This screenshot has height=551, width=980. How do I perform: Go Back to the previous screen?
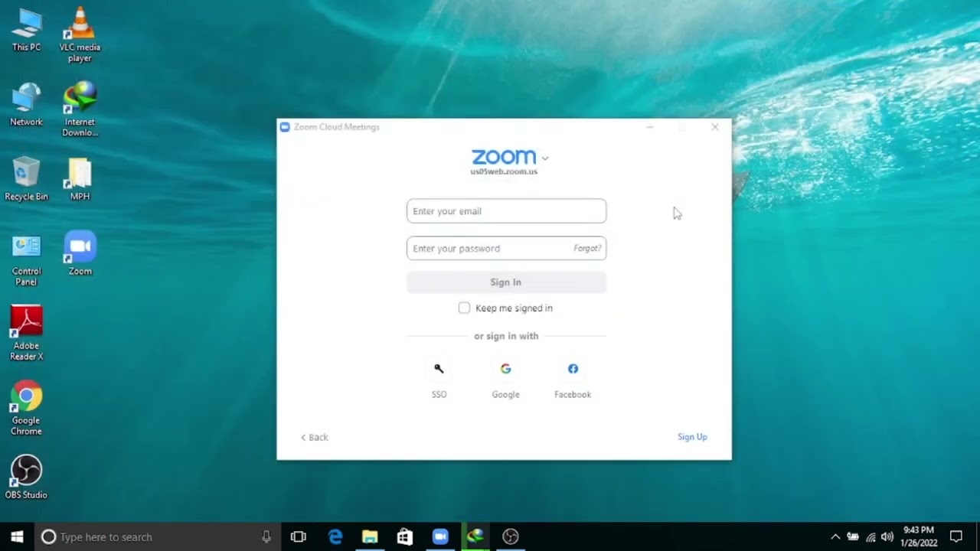point(315,437)
